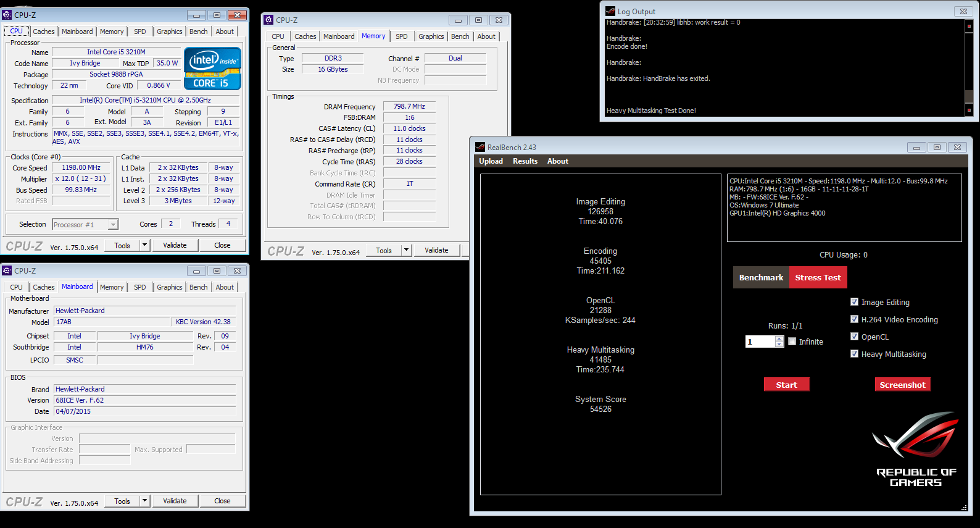The height and width of the screenshot is (528, 980).
Task: Open the Graphics tab in the Mainboard window
Action: (170, 287)
